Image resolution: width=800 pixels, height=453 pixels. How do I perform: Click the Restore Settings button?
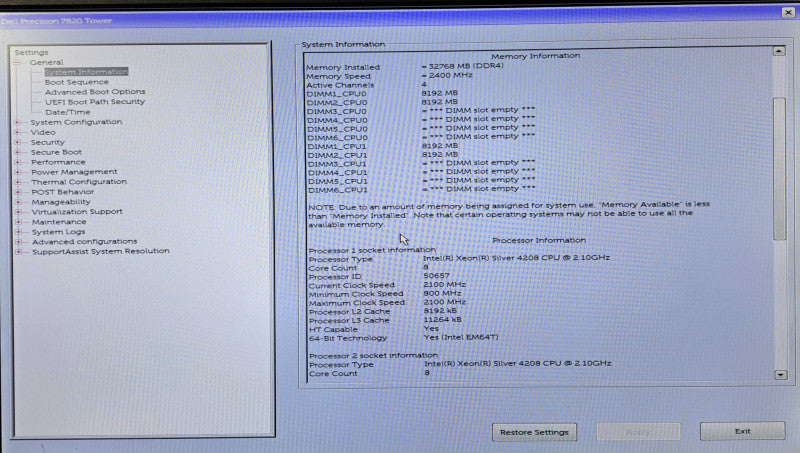[534, 432]
